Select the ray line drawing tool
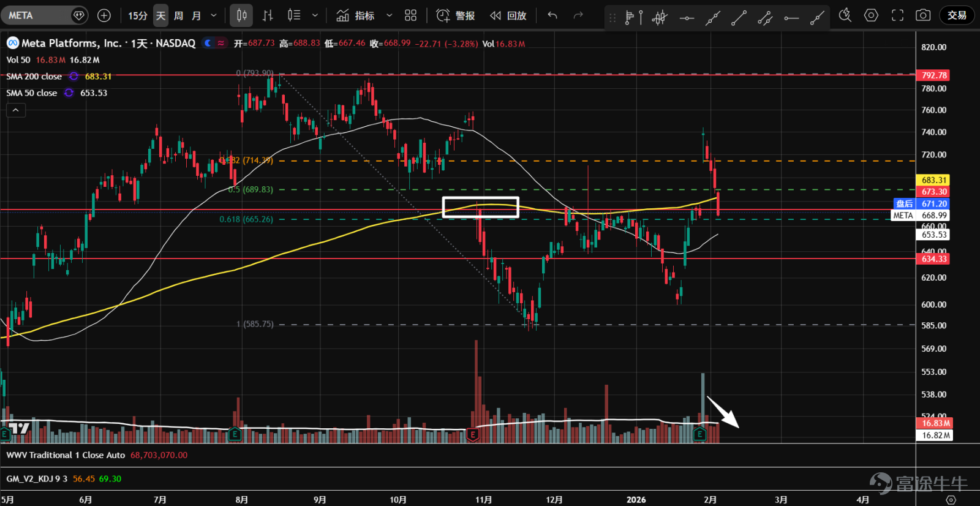The image size is (980, 506). pyautogui.click(x=817, y=18)
